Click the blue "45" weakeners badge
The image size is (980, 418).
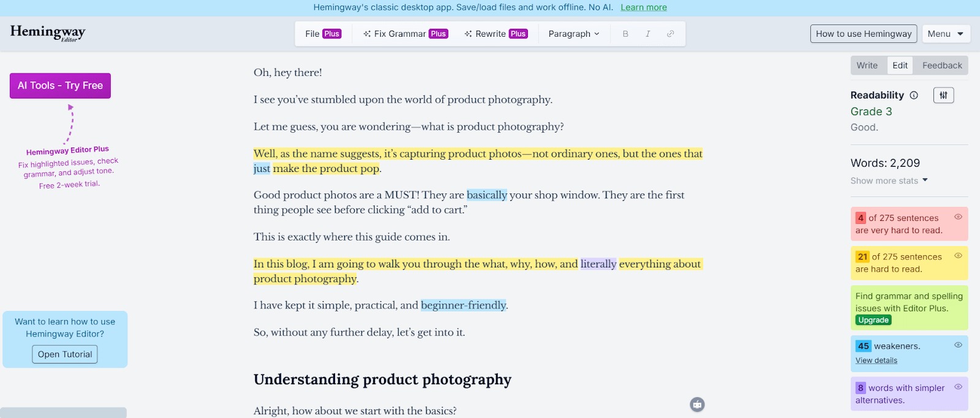point(864,346)
